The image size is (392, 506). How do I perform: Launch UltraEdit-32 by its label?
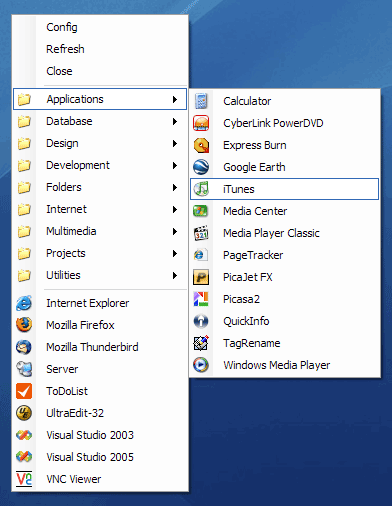[75, 413]
